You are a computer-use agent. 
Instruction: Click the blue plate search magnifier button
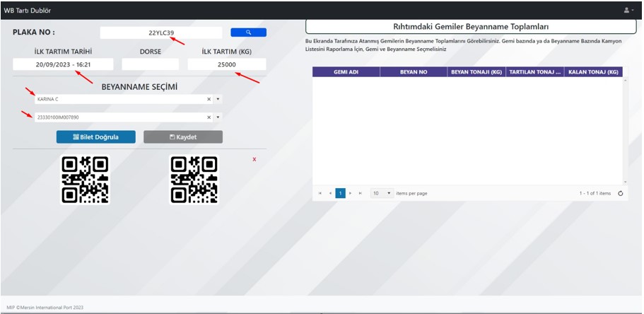(x=249, y=33)
